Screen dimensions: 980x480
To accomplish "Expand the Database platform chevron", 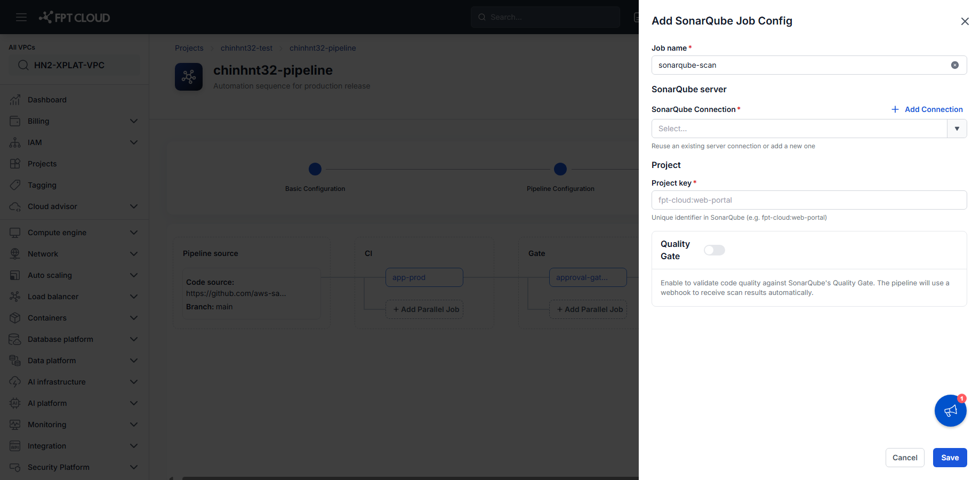I will (x=134, y=339).
